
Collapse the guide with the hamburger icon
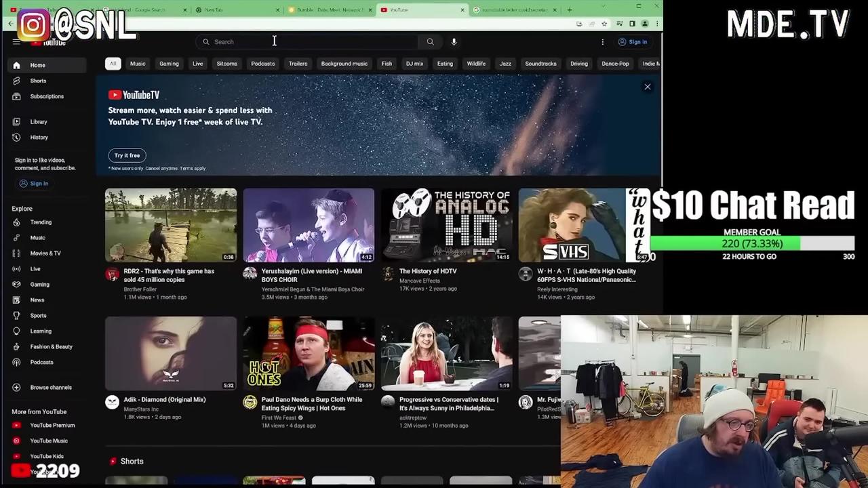[17, 41]
